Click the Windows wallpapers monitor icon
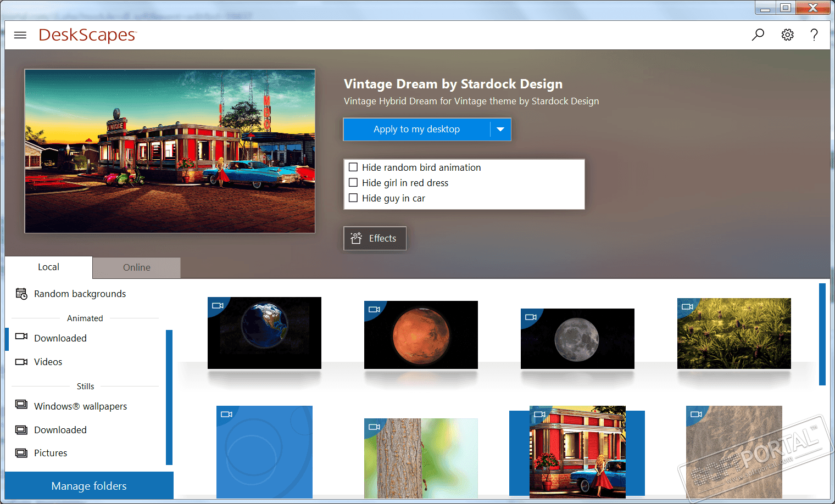Viewport: 835px width, 504px height. pyautogui.click(x=21, y=405)
